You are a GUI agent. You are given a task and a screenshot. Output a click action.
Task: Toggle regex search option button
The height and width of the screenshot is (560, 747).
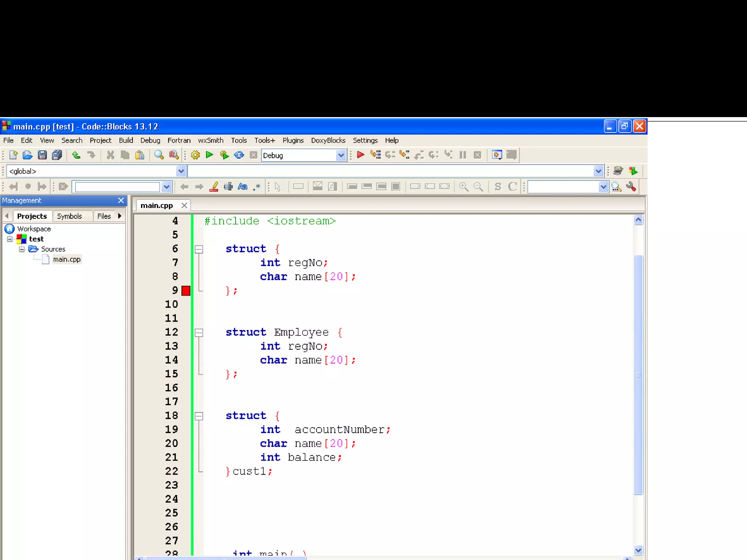257,187
